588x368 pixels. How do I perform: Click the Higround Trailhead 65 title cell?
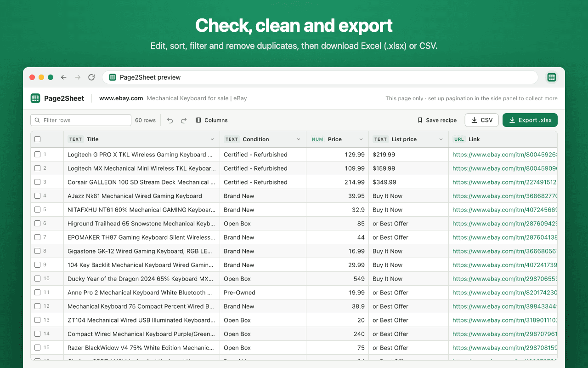141,224
